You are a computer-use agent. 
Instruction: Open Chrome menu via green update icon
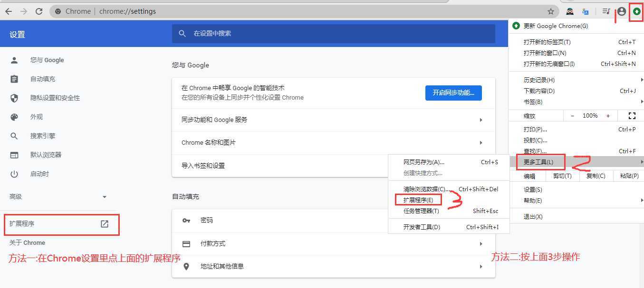[636, 11]
